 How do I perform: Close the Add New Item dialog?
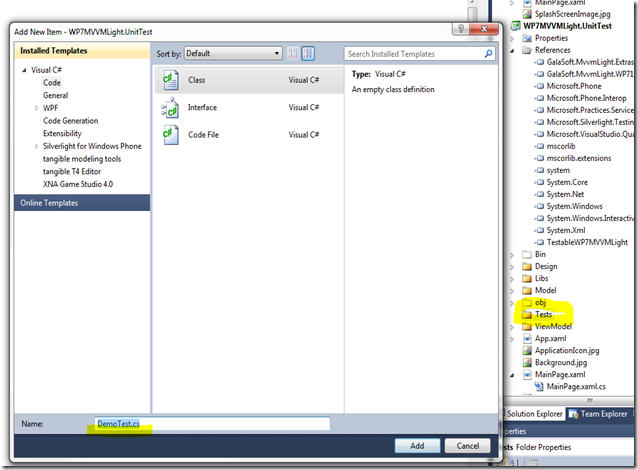[484, 28]
